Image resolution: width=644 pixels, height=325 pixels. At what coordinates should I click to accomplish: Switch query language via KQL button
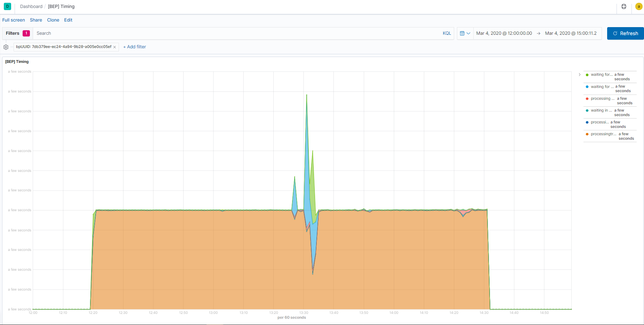447,33
